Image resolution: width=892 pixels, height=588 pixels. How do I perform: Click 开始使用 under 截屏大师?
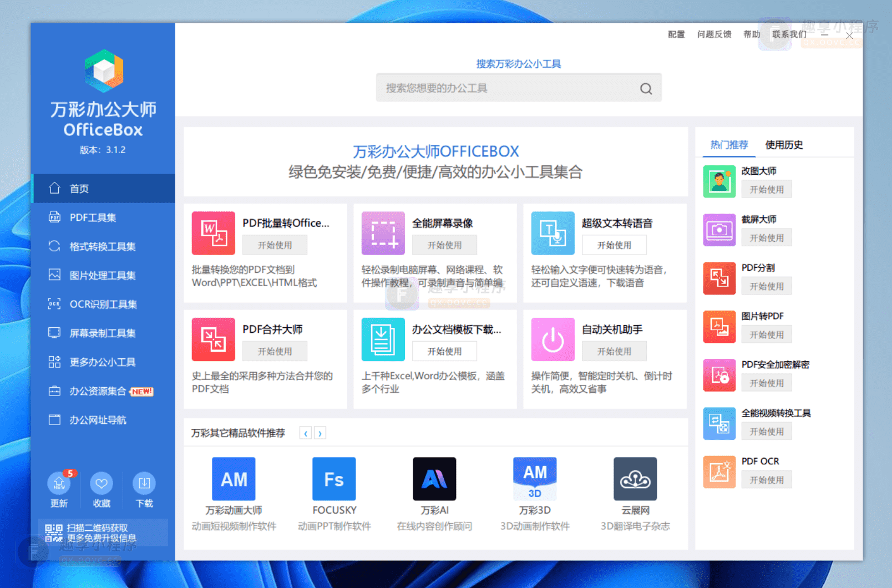[767, 238]
